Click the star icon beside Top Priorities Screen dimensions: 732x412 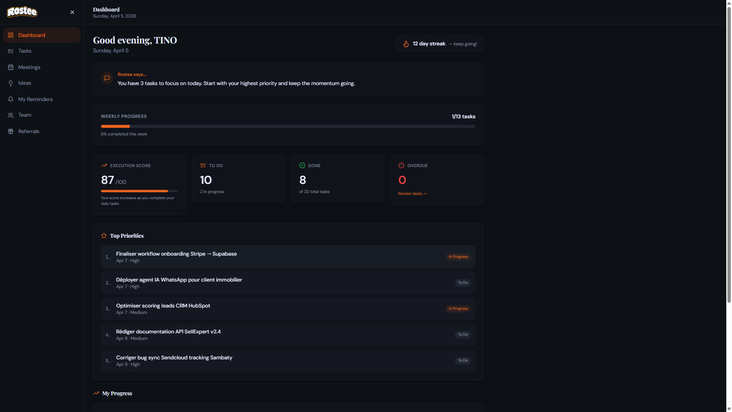tap(104, 236)
